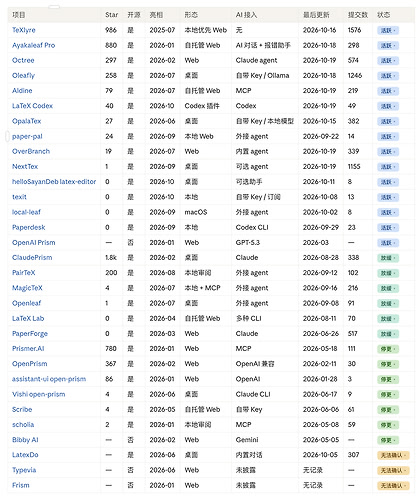Image resolution: width=420 pixels, height=499 pixels.
Task: Open status dropdown for Typevia row
Action: pos(394,471)
